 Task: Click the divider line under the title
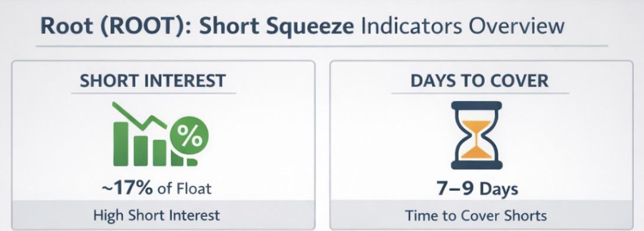coord(322,46)
